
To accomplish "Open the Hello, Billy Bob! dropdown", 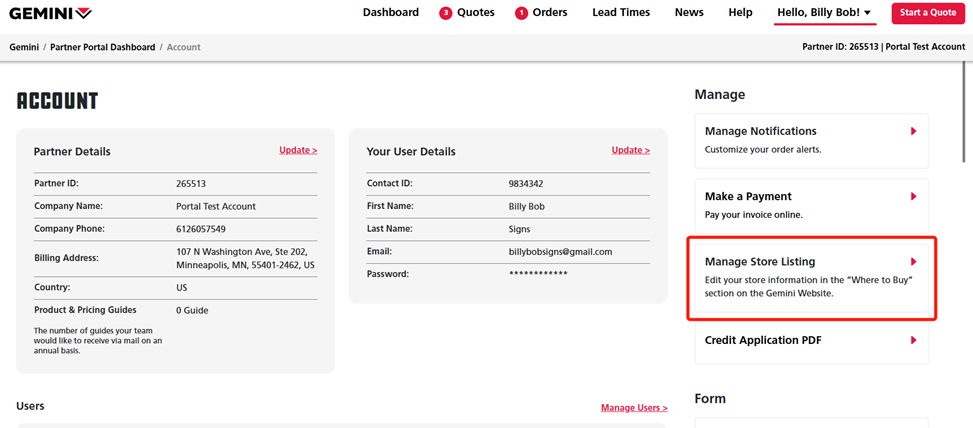I will click(x=824, y=13).
